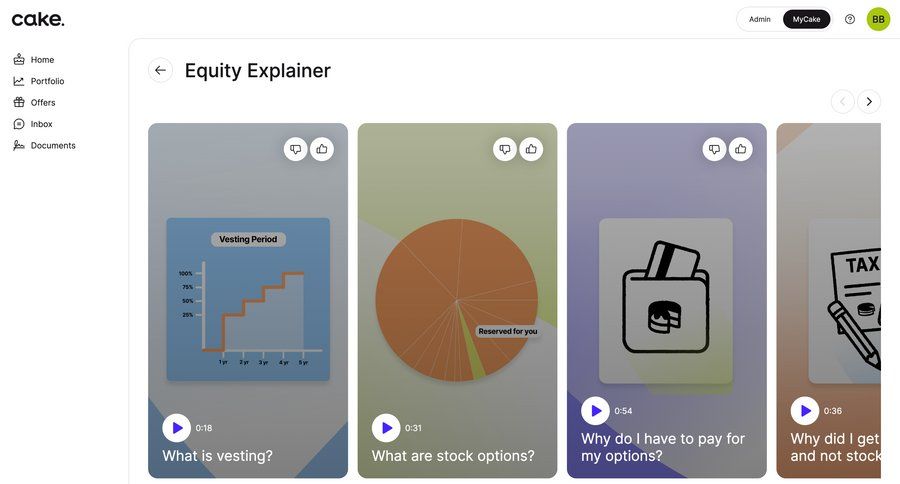Image resolution: width=900 pixels, height=484 pixels.
Task: Go to Documents page
Action: [x=53, y=145]
